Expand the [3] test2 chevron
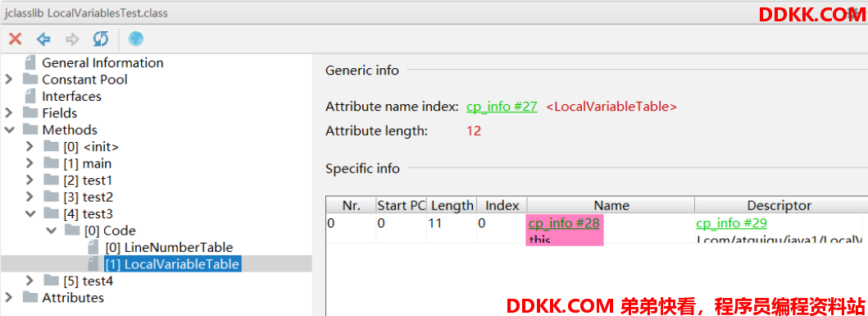 tap(30, 197)
